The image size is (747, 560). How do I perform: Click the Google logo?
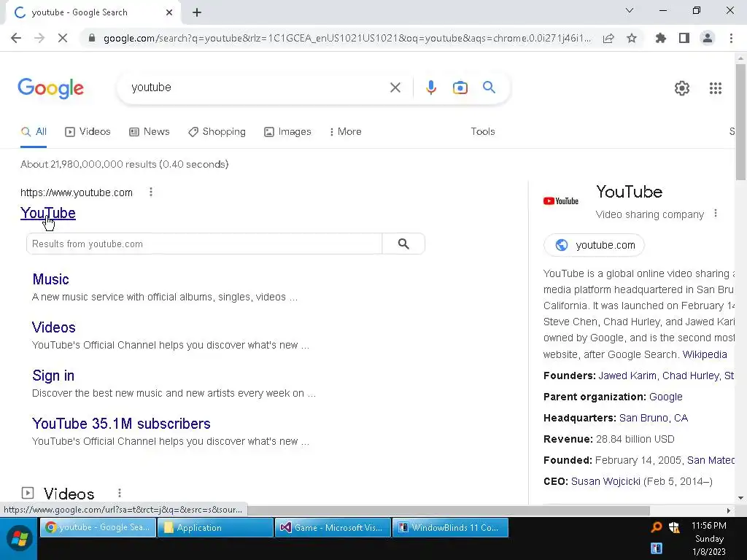click(x=50, y=88)
